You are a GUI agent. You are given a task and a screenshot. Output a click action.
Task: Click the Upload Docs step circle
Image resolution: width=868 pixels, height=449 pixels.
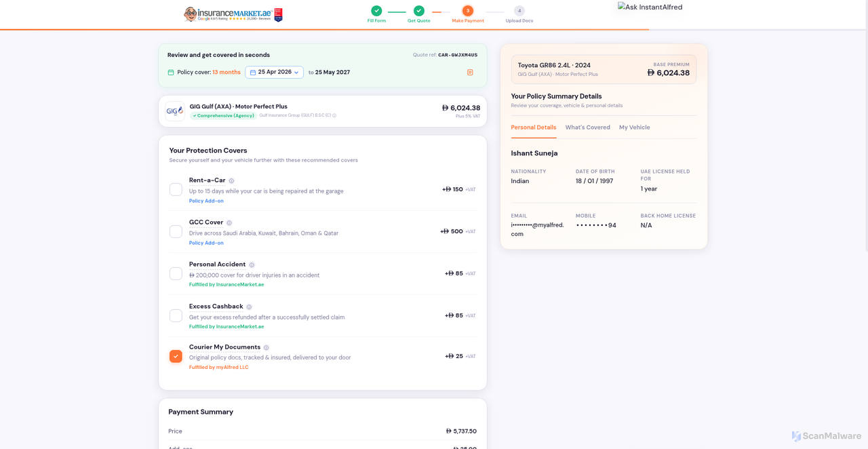coord(518,12)
